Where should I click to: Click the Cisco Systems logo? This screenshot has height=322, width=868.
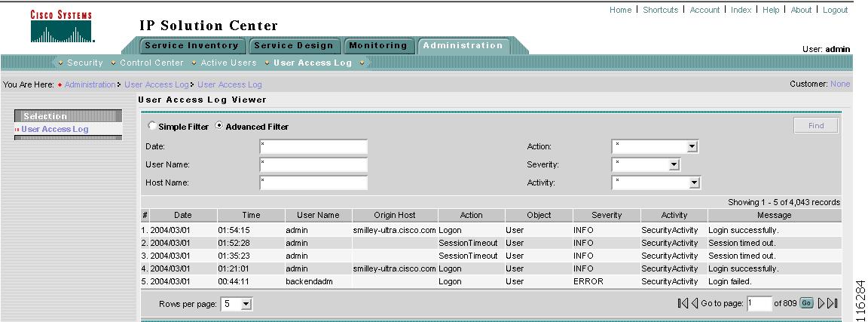pyautogui.click(x=61, y=27)
